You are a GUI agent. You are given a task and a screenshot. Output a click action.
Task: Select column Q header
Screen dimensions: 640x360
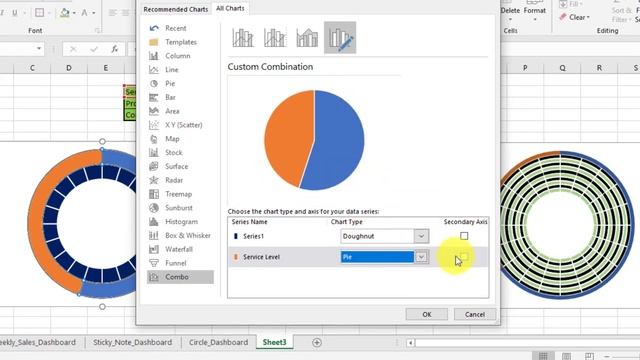click(562, 68)
